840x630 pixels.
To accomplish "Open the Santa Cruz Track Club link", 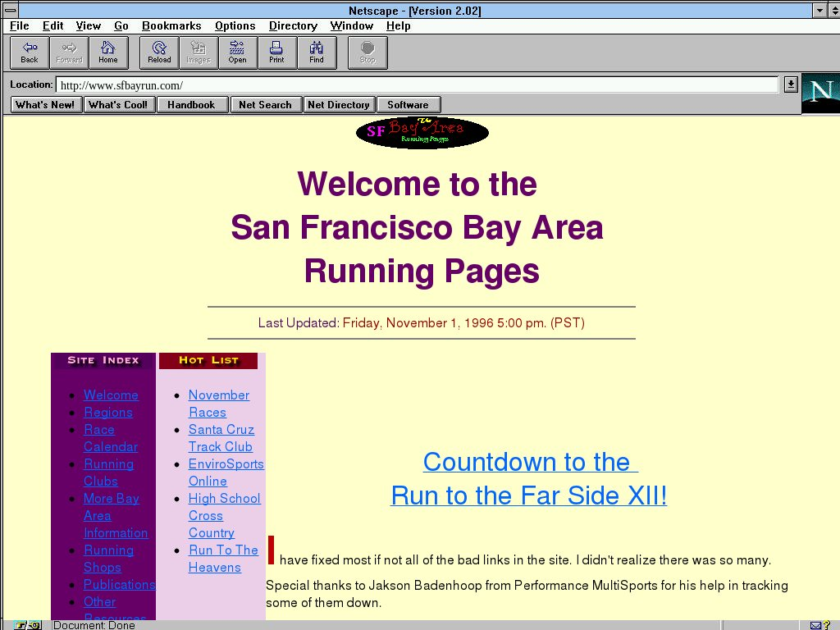I will click(x=221, y=438).
